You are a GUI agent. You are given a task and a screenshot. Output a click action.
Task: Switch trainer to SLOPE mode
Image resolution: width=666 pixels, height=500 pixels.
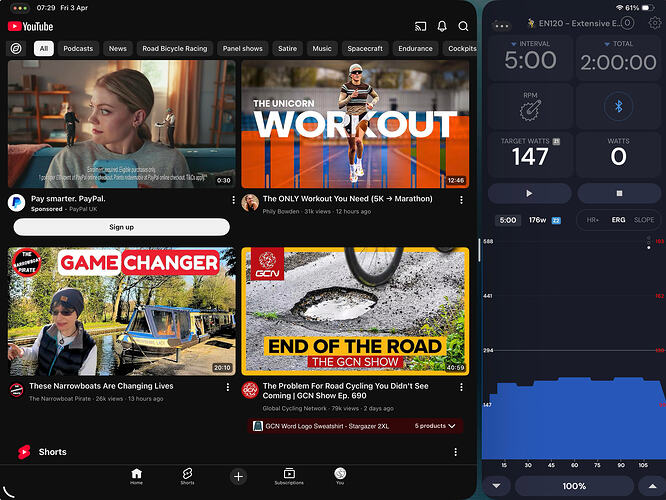[644, 220]
